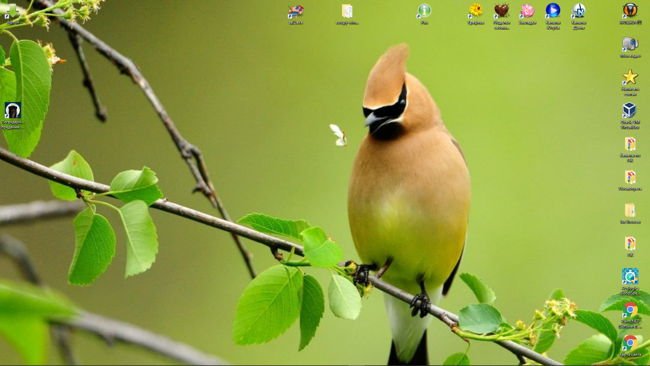
Task: Select the white and blue globe shortcut beside the blue play icon
Action: point(579,11)
